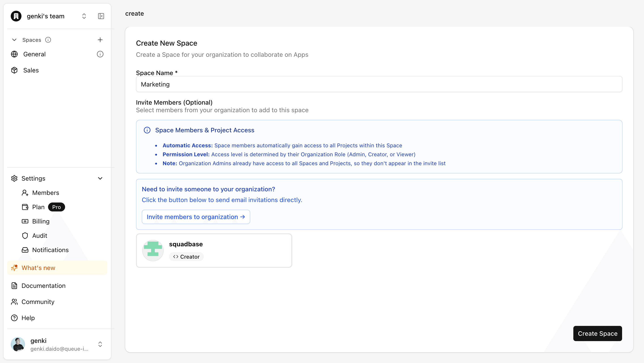This screenshot has height=363, width=644.
Task: Open the Sales space
Action: click(x=31, y=70)
